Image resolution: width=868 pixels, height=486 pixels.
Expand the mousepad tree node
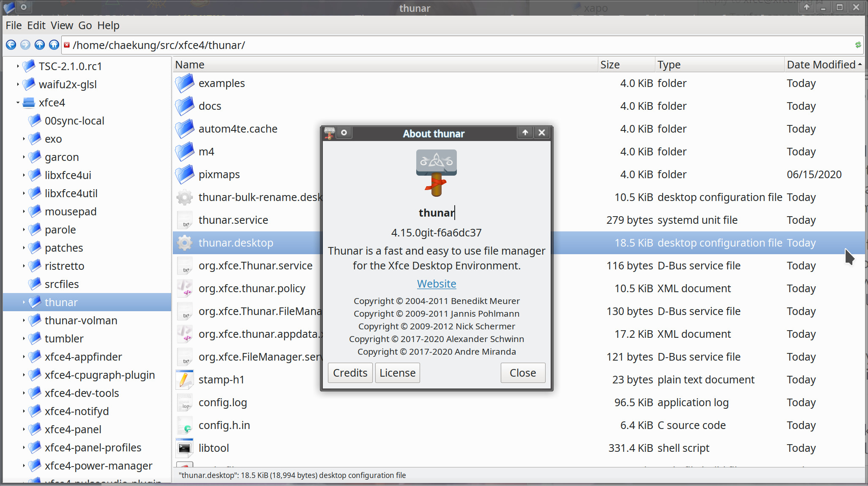[x=24, y=212]
